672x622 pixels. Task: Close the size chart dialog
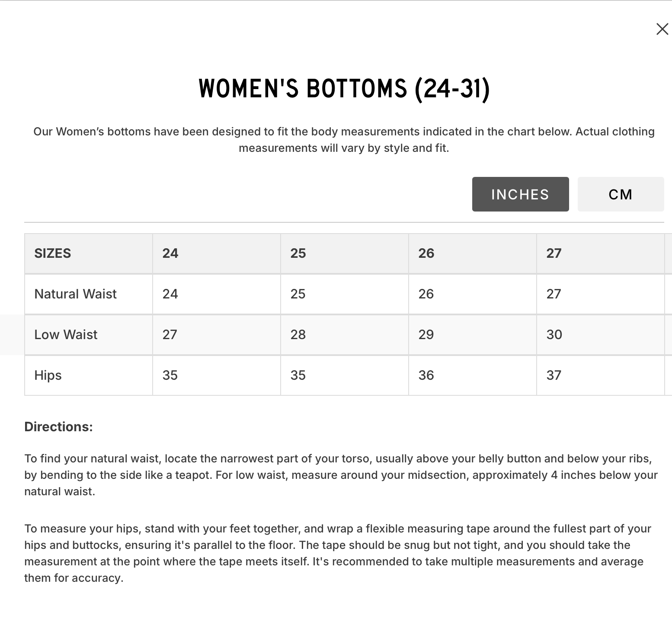662,29
